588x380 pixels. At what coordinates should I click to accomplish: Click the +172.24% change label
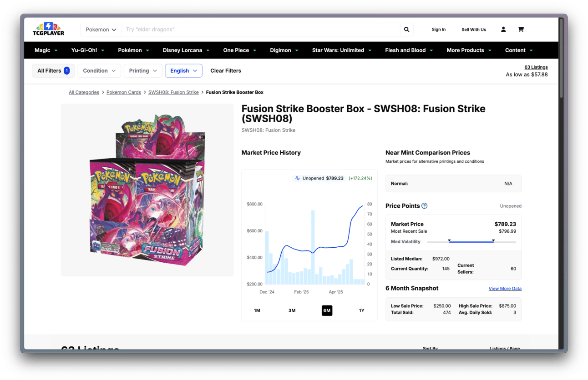360,178
